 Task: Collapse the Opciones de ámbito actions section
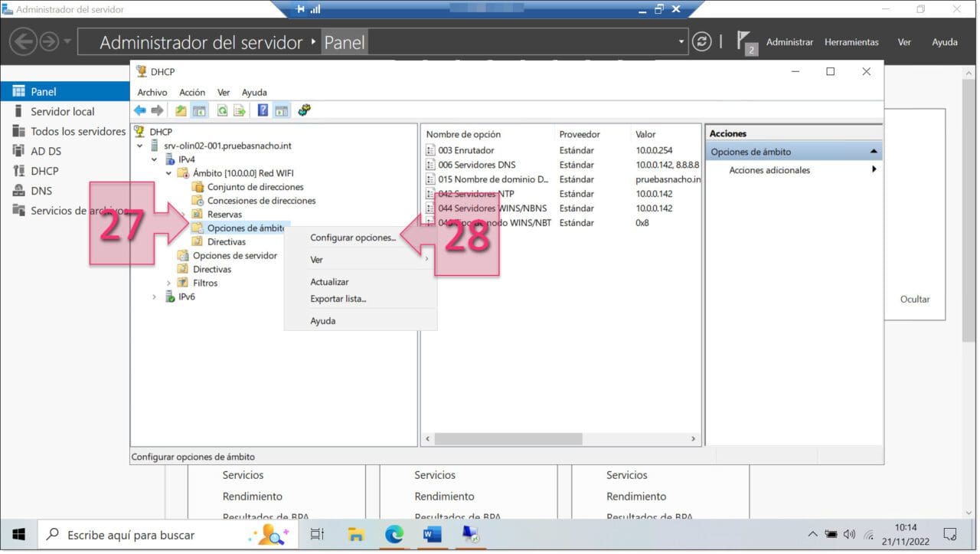pyautogui.click(x=874, y=152)
